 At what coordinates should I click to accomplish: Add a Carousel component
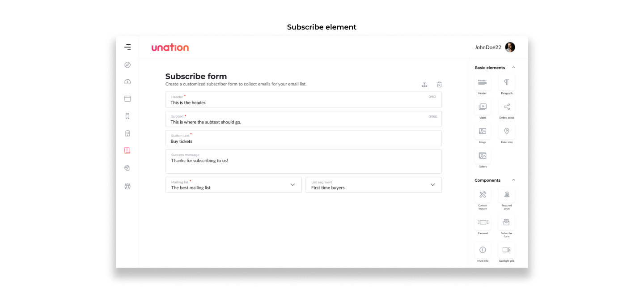tap(483, 222)
